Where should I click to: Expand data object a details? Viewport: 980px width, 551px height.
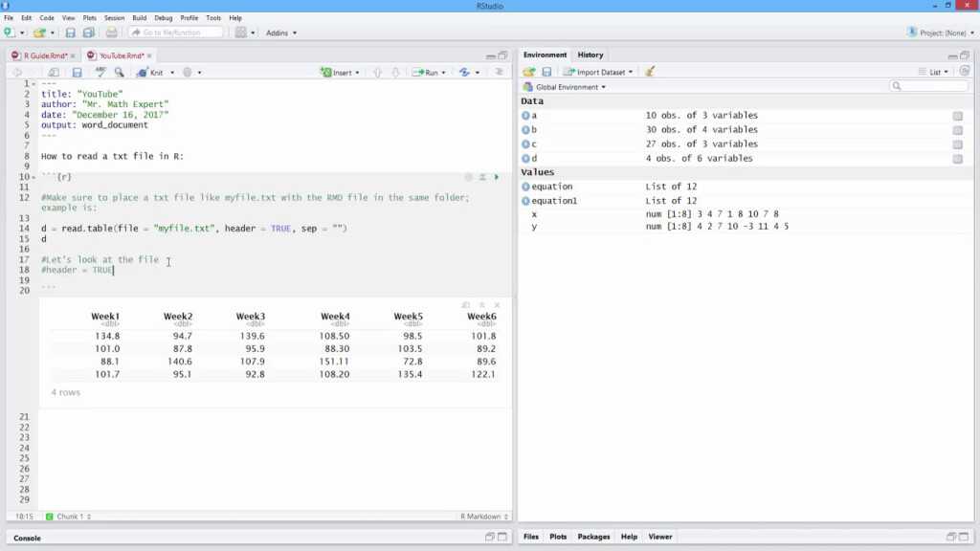525,116
